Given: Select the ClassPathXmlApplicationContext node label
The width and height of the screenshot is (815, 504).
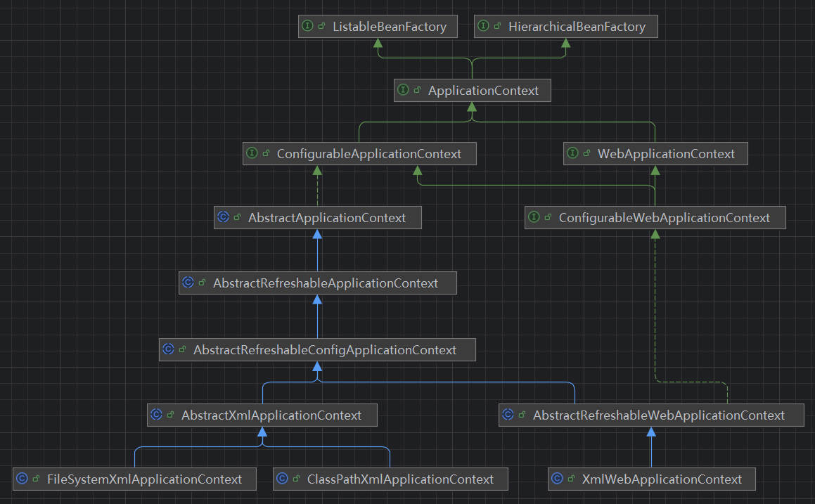Looking at the screenshot, I should pos(400,479).
